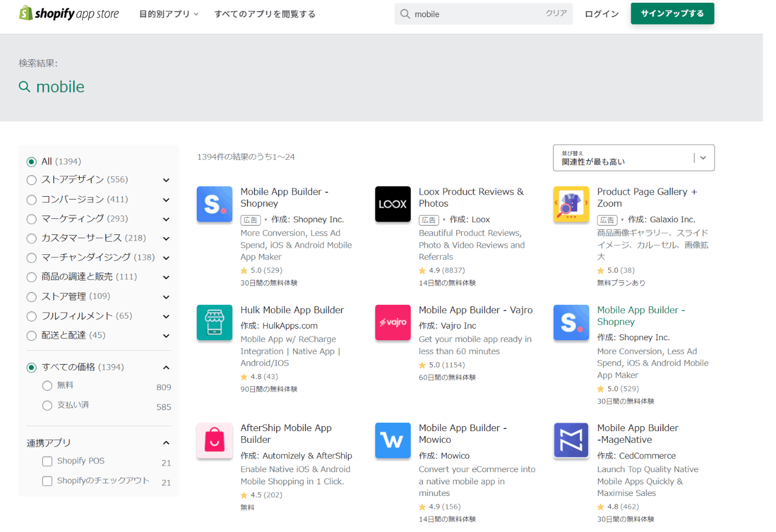Expand the 配送と配達 category chevron

coord(166,336)
